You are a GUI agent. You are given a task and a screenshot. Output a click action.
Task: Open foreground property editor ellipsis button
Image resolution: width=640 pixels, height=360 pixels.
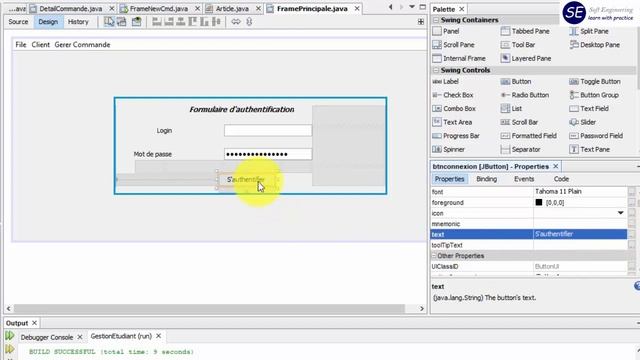click(631, 202)
